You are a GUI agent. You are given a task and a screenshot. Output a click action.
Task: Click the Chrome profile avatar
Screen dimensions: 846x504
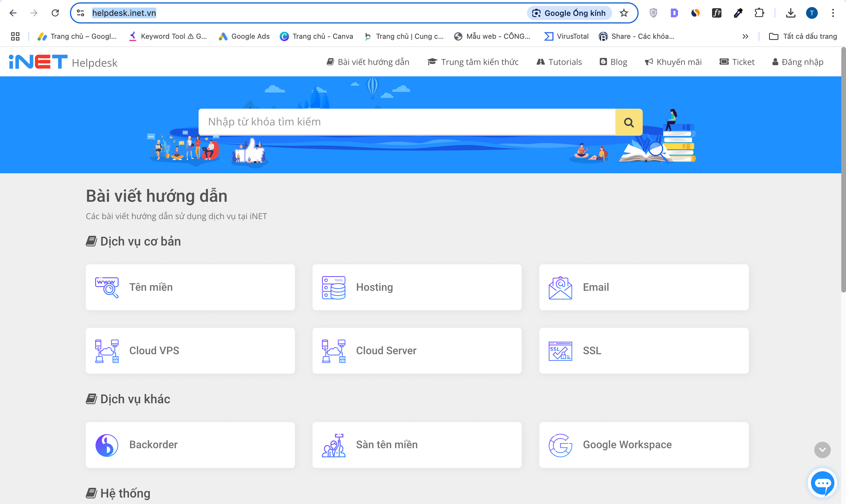point(813,13)
